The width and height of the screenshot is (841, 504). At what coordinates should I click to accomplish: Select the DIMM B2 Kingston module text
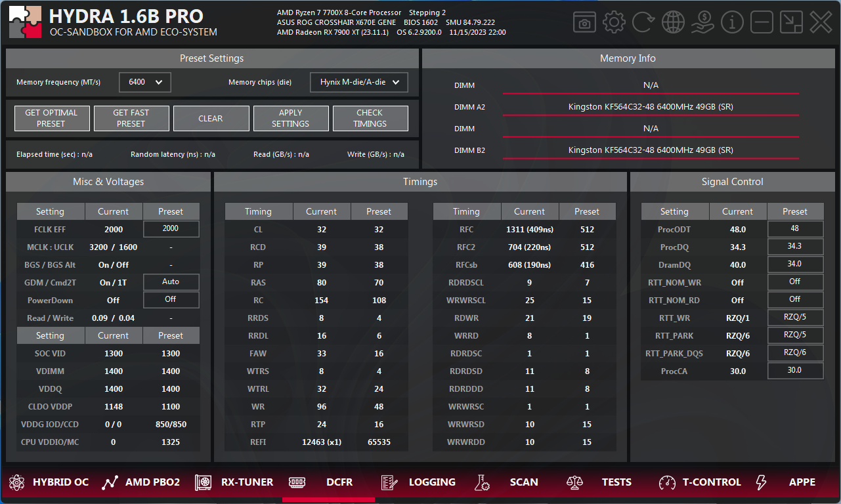coord(651,150)
